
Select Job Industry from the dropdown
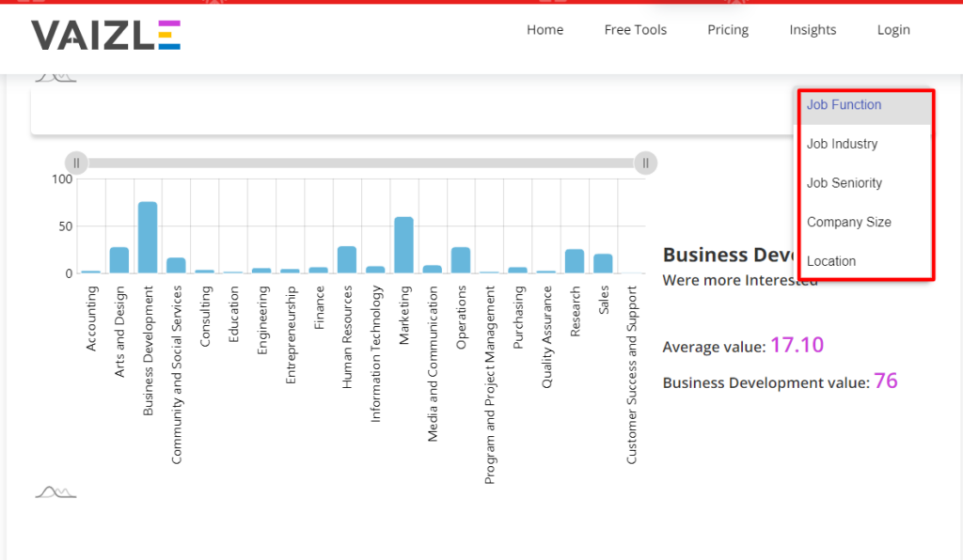pyautogui.click(x=842, y=143)
